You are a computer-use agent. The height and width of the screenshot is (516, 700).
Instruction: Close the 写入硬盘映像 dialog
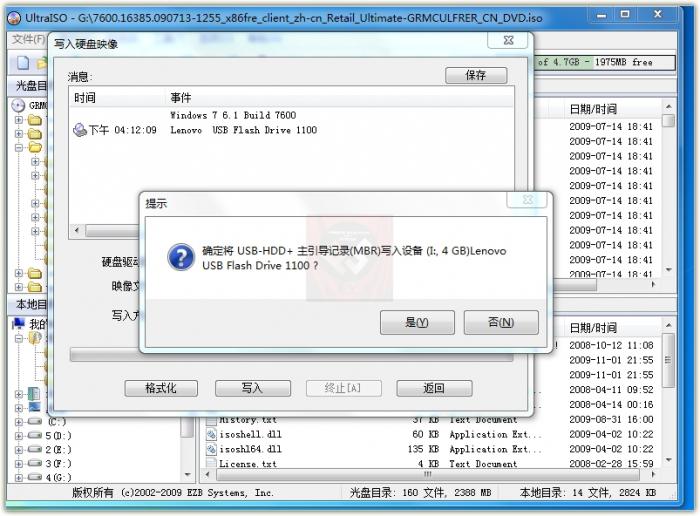pyautogui.click(x=508, y=40)
